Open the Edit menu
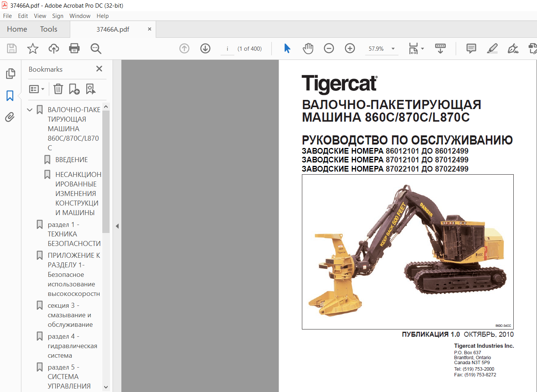Image resolution: width=537 pixels, height=392 pixels. pyautogui.click(x=23, y=16)
